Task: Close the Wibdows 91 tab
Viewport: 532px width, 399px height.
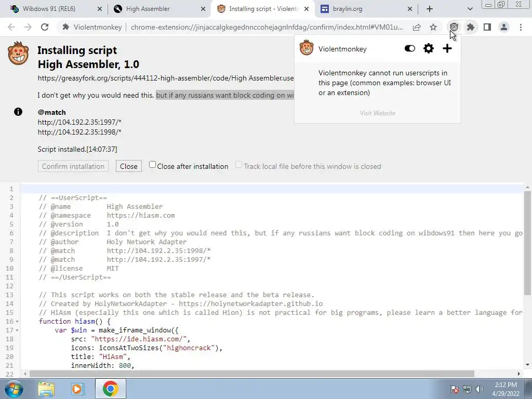Action: tap(100, 9)
